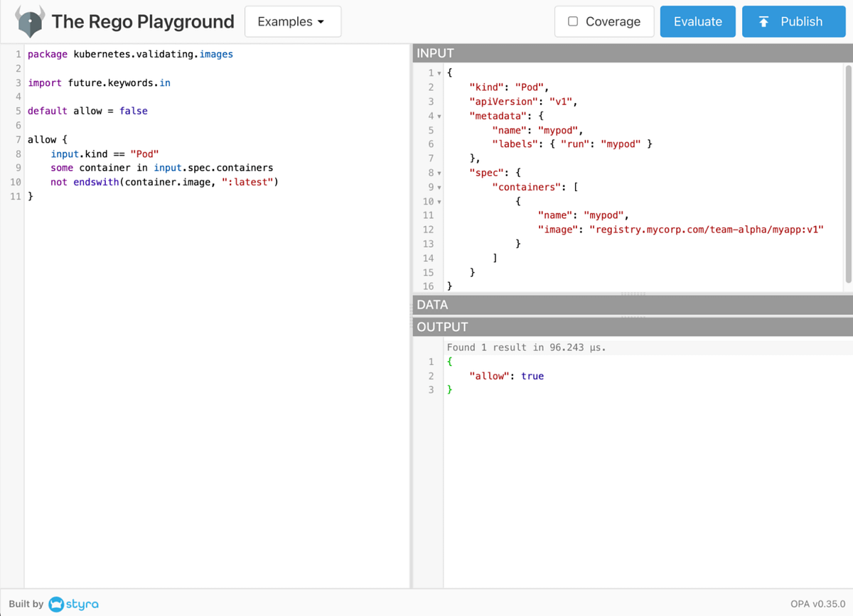Collapse the containers array in INPUT
The height and width of the screenshot is (616, 853).
point(439,186)
